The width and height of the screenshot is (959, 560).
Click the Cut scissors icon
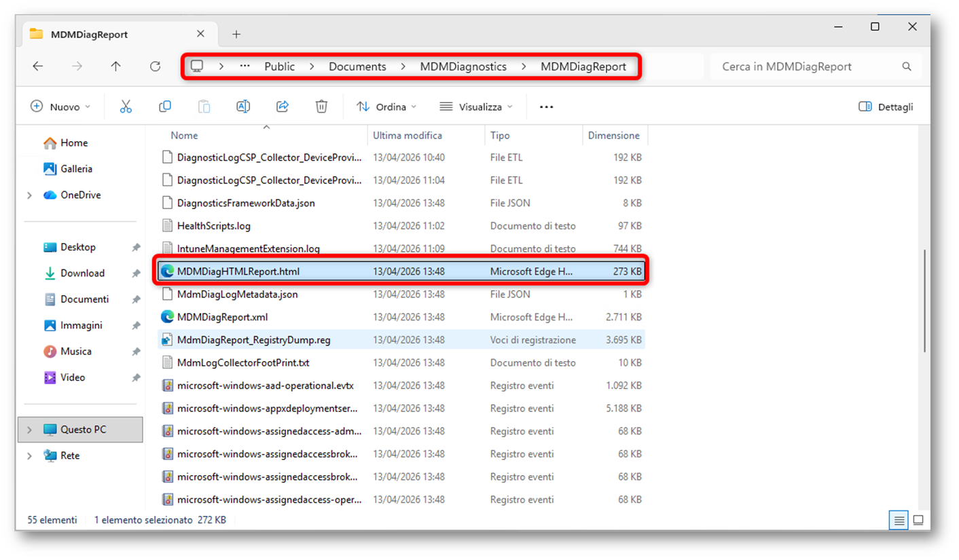point(126,107)
